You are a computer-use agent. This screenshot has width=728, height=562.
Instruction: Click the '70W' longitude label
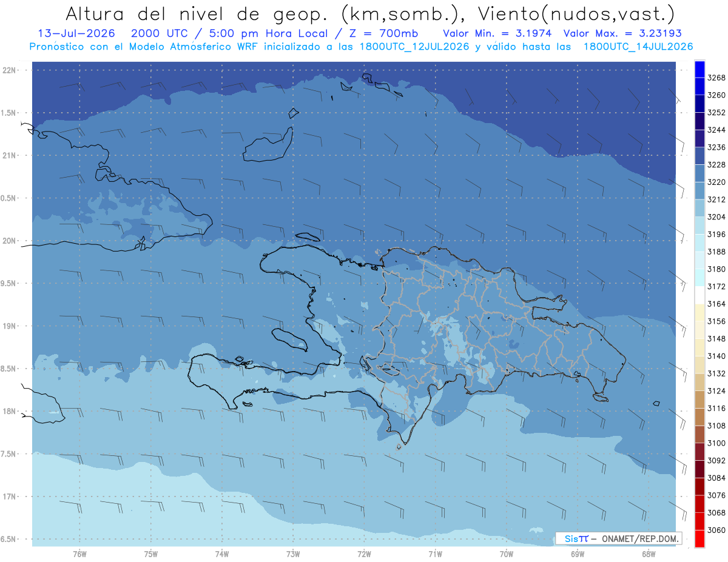point(507,554)
